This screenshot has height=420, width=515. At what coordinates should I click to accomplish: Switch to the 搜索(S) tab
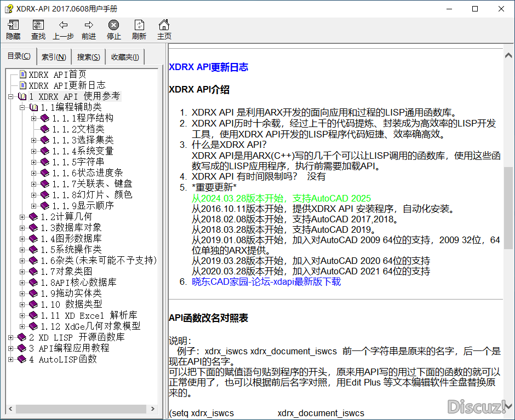tap(88, 57)
